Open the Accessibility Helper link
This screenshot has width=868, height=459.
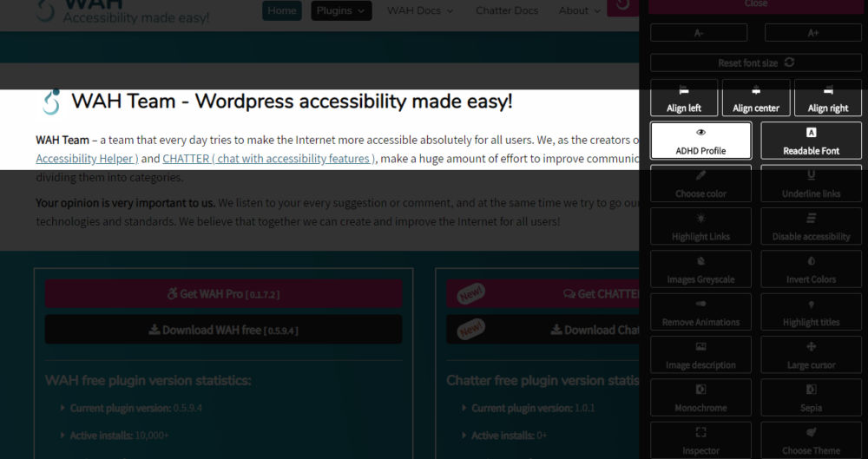pos(87,159)
